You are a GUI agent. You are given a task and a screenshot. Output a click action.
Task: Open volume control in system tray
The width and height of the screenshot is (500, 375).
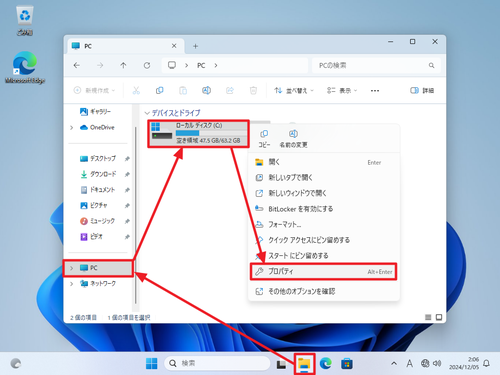click(x=437, y=363)
